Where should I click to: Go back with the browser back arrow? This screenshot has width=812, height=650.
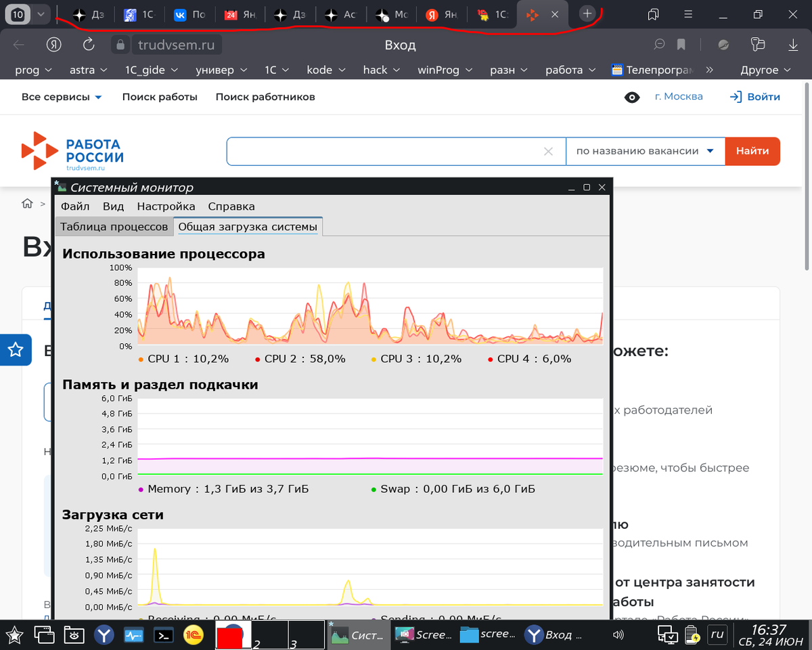pyautogui.click(x=19, y=45)
